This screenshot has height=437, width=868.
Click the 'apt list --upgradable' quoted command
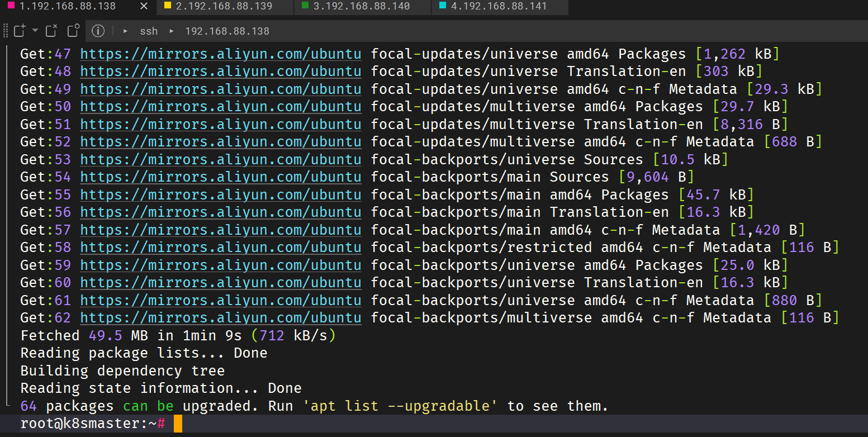tap(400, 406)
